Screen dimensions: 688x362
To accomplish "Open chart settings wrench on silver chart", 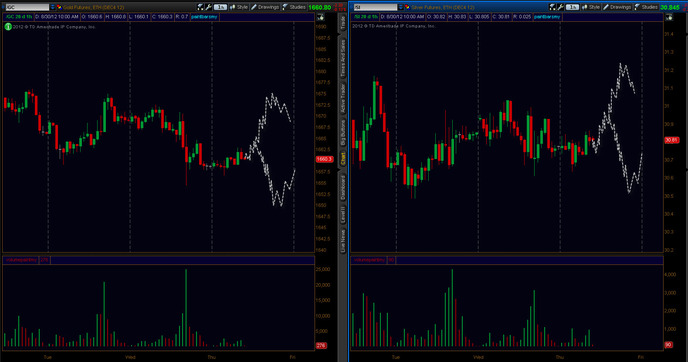I will point(560,7).
